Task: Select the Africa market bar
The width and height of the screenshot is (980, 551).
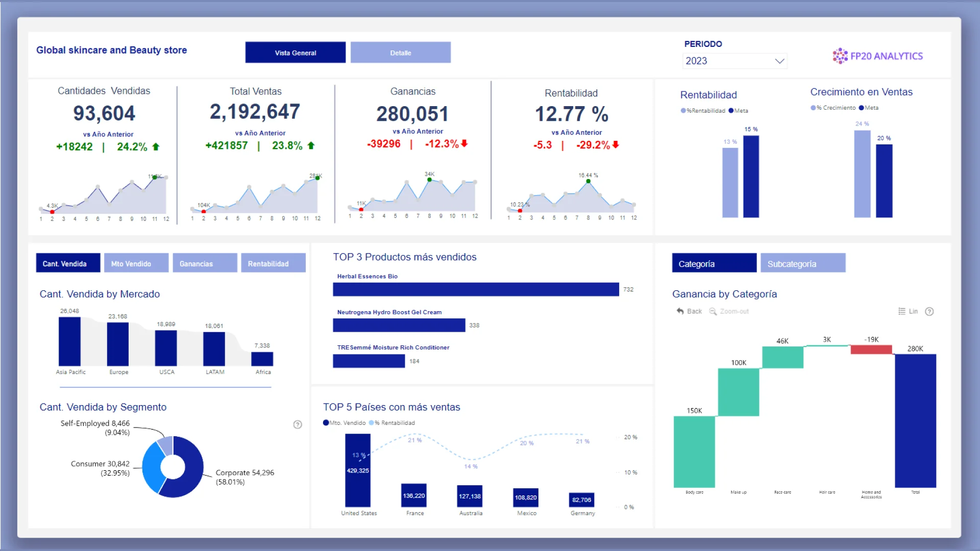Action: tap(262, 359)
